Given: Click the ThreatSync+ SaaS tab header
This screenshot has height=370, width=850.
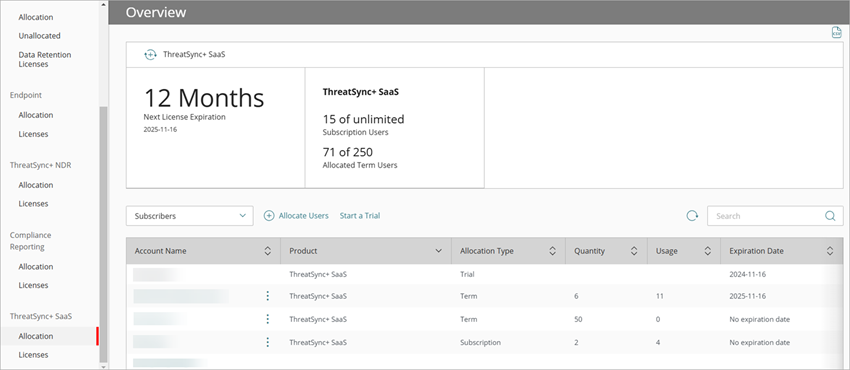Looking at the screenshot, I should click(x=194, y=55).
